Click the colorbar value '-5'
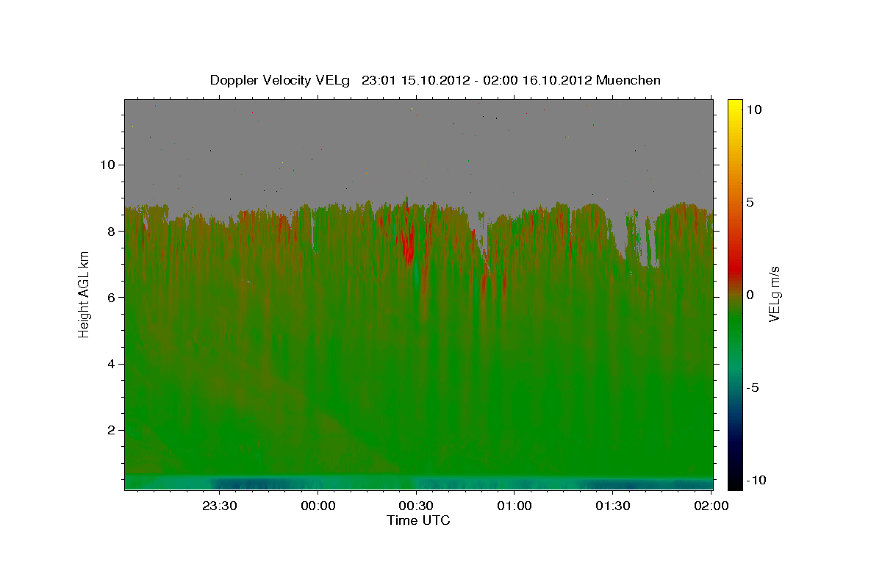Image resolution: width=882 pixels, height=588 pixels. click(753, 387)
